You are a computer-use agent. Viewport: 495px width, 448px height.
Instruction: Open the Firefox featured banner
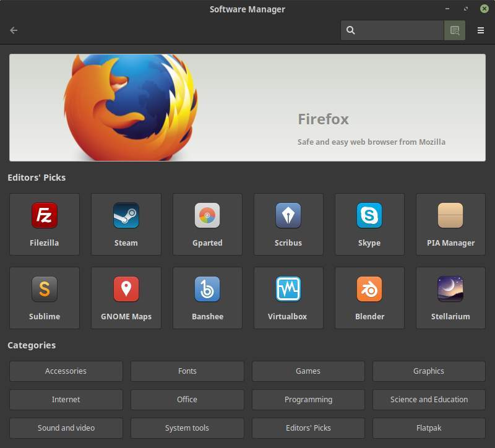point(247,108)
